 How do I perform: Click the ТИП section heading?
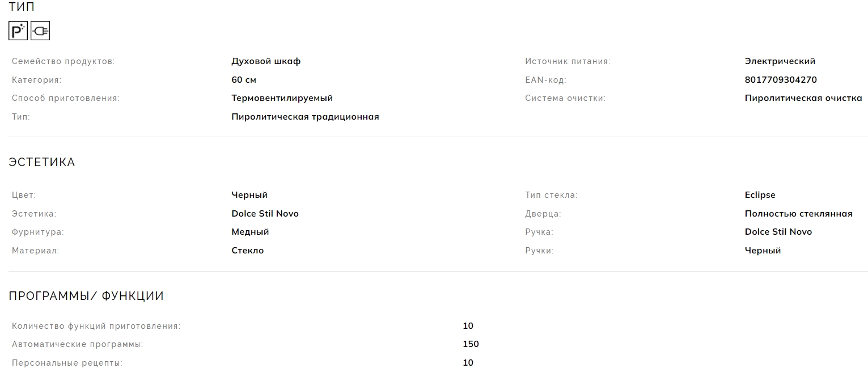coord(22,7)
